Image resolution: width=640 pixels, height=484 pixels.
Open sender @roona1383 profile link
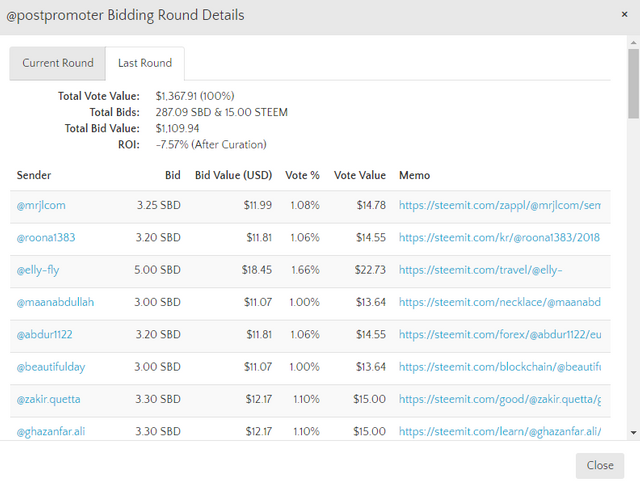(46, 238)
